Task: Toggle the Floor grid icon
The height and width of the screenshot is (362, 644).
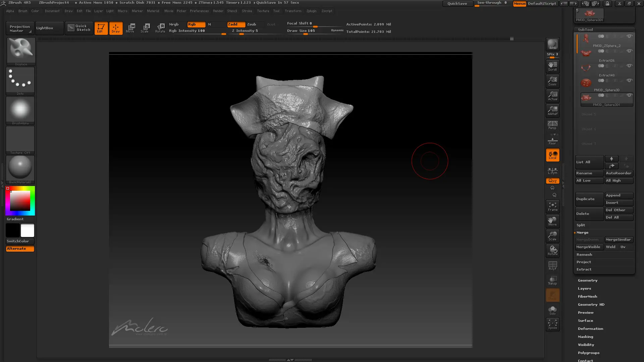Action: [552, 139]
